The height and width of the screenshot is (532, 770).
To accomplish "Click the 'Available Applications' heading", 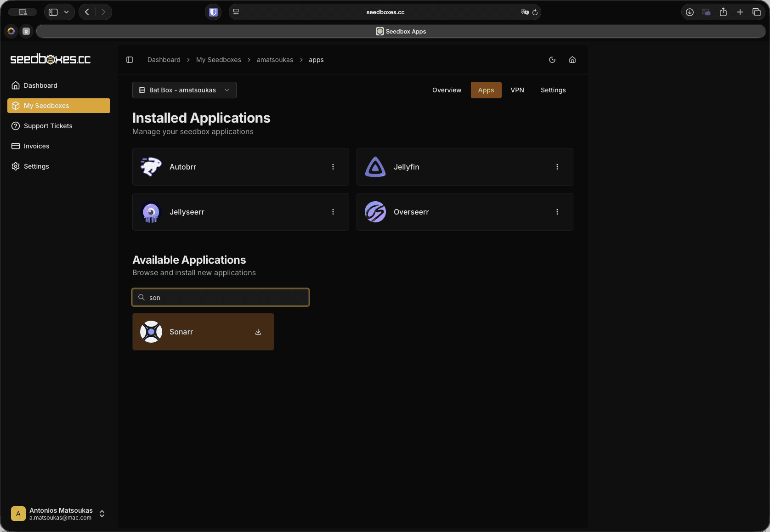I will click(x=189, y=260).
